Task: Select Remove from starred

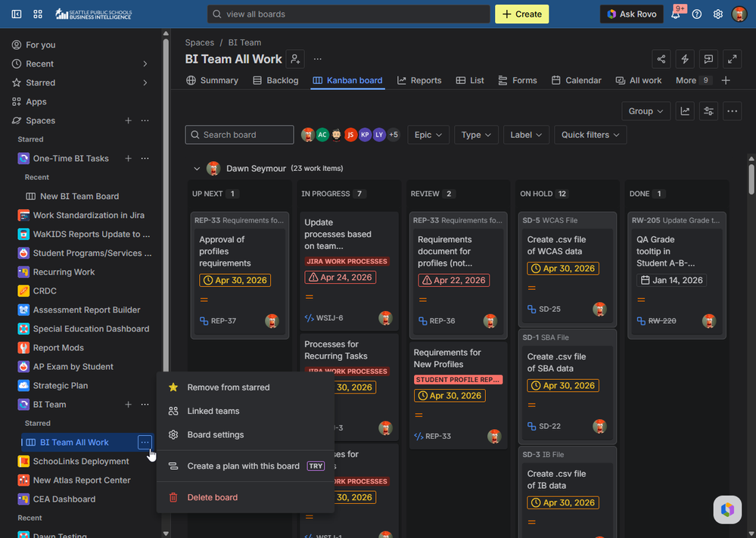Action: 245,387
